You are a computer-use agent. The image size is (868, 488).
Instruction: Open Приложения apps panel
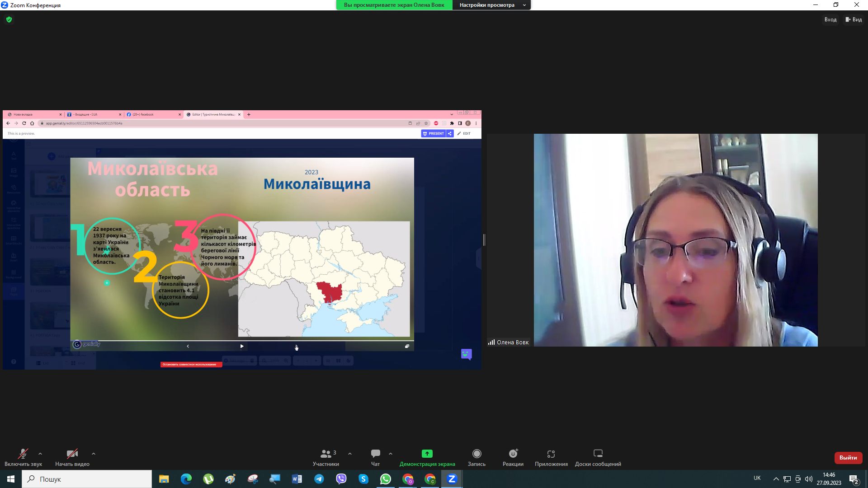pos(551,457)
